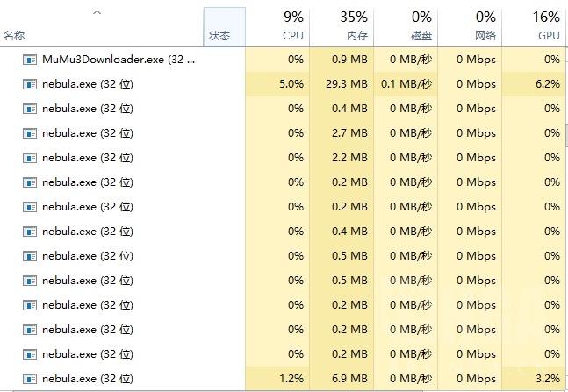This screenshot has height=392, width=568.
Task: Sort processes by 名称 column header
Action: point(14,35)
